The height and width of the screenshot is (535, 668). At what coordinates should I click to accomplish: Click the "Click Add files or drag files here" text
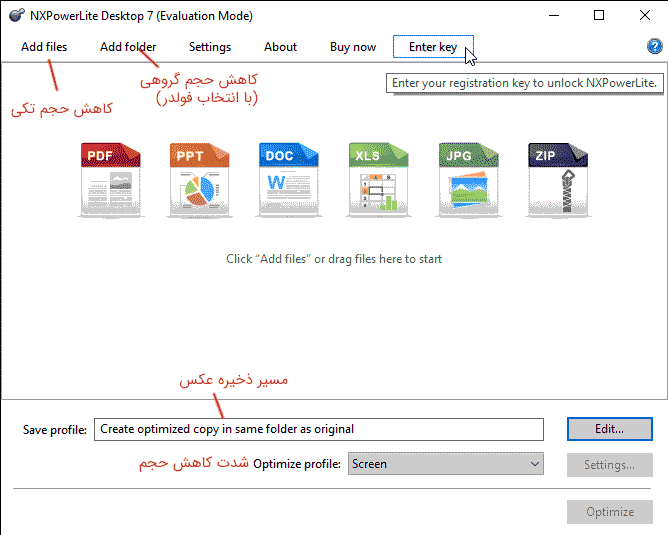coord(334,259)
